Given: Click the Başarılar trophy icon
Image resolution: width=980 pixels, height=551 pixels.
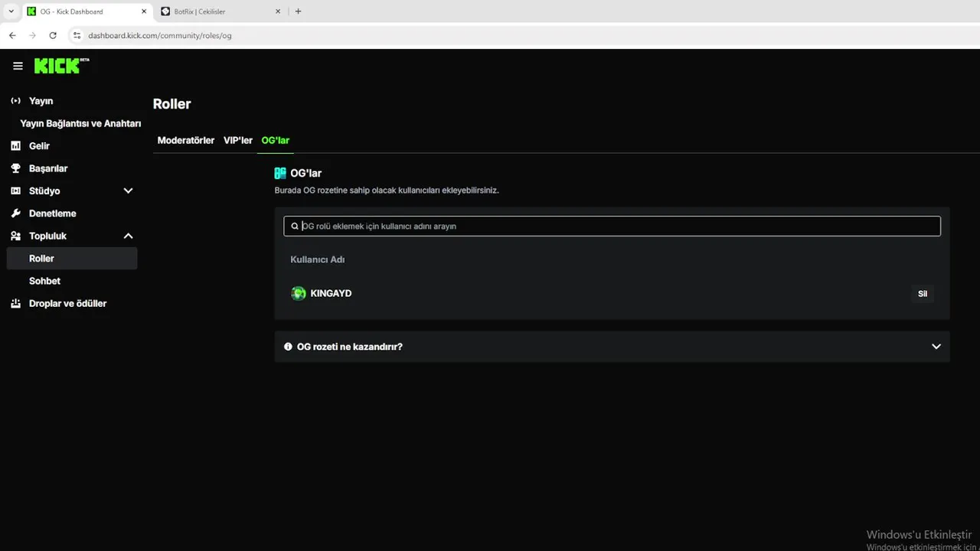Looking at the screenshot, I should point(15,168).
